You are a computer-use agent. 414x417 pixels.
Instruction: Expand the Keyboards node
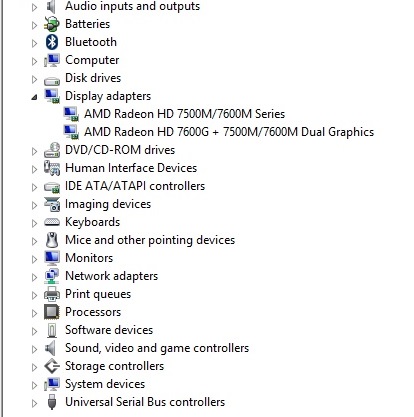pos(34,223)
